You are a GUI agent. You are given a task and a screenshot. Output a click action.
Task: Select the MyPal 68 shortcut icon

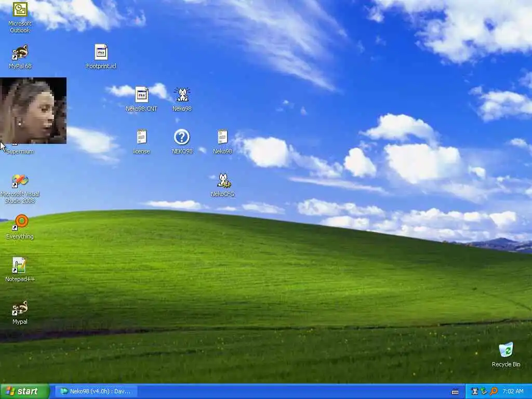pos(20,52)
